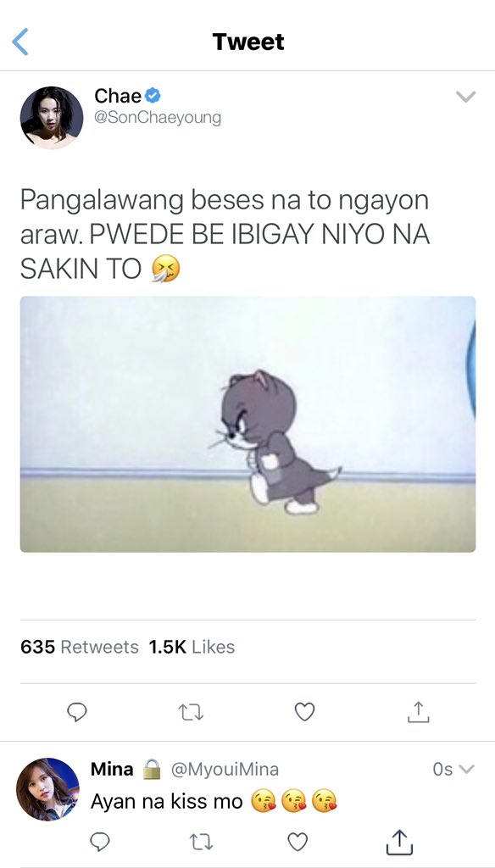Reply to Chae's tweet

tap(77, 712)
